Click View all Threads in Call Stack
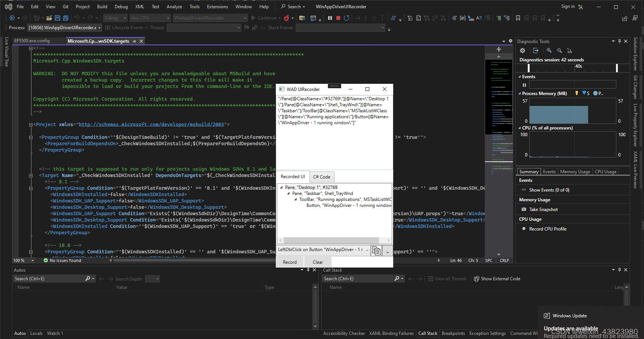Viewport: 644px width, 339px height. pyautogui.click(x=447, y=278)
